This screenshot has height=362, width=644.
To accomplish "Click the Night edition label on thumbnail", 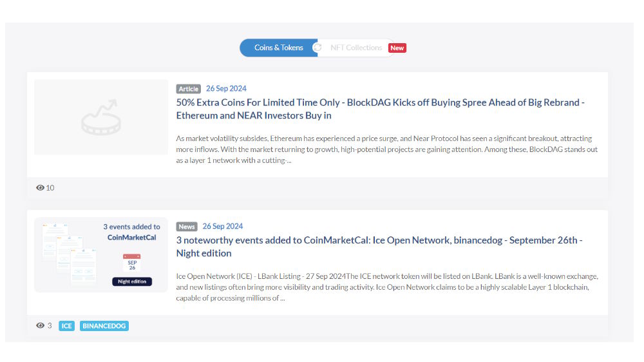I will coord(132,281).
